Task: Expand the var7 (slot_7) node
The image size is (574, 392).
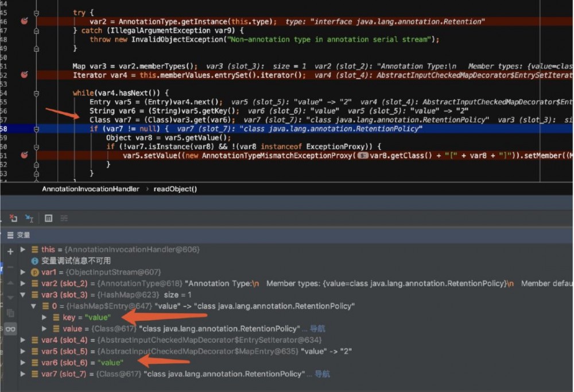Action: point(23,374)
